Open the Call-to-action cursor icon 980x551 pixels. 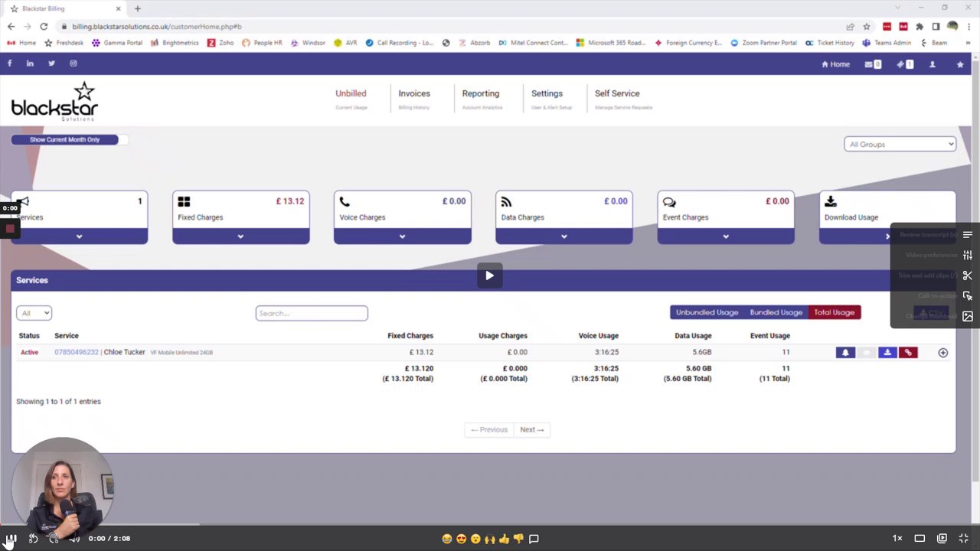pos(968,295)
